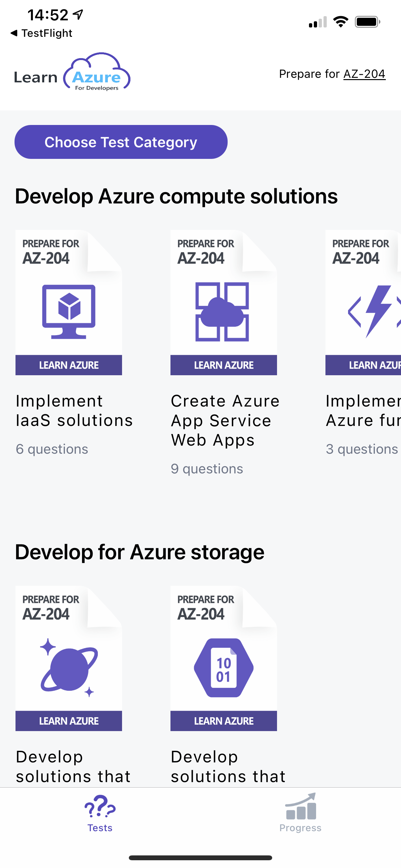Tap the virtual machine monitor icon
The height and width of the screenshot is (868, 401).
[x=69, y=312]
